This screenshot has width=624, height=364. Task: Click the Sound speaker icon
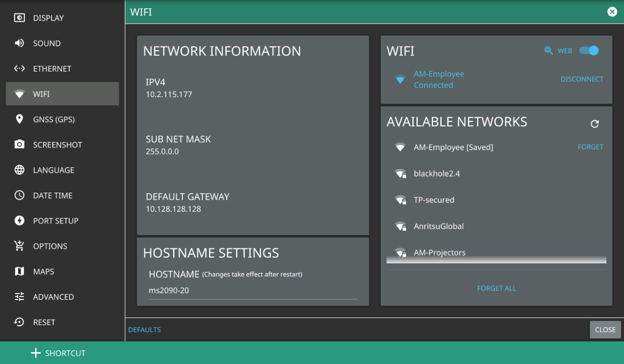click(20, 43)
